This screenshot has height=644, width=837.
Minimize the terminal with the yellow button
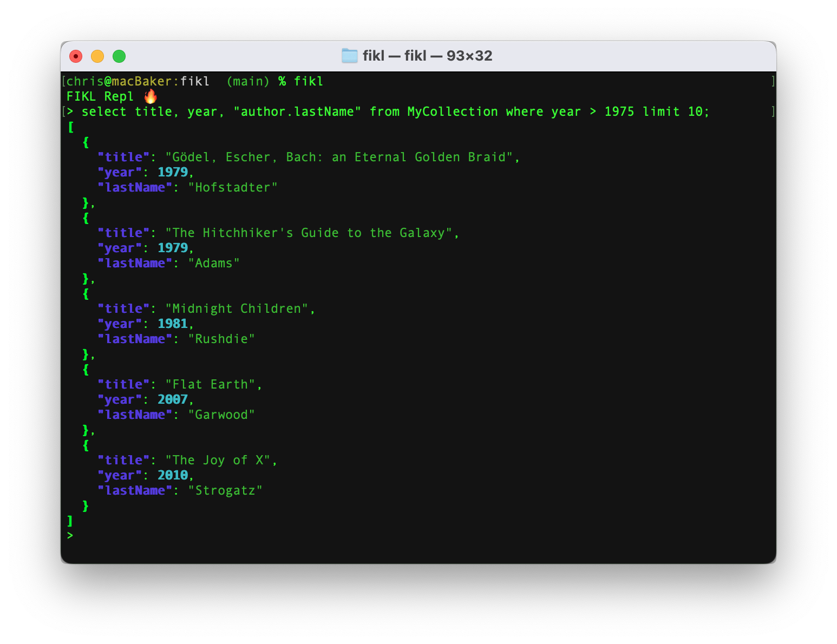[x=97, y=56]
